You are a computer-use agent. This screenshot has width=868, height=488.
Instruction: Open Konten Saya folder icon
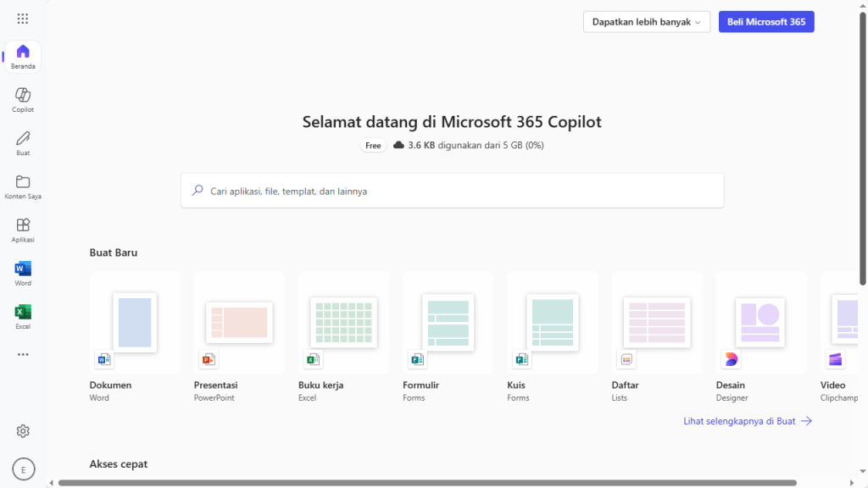(23, 186)
